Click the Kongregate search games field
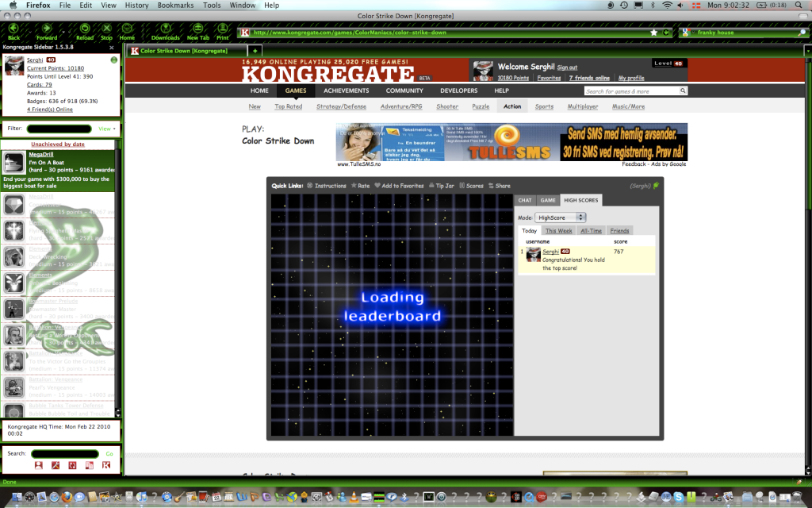The width and height of the screenshot is (812, 508). click(632, 90)
